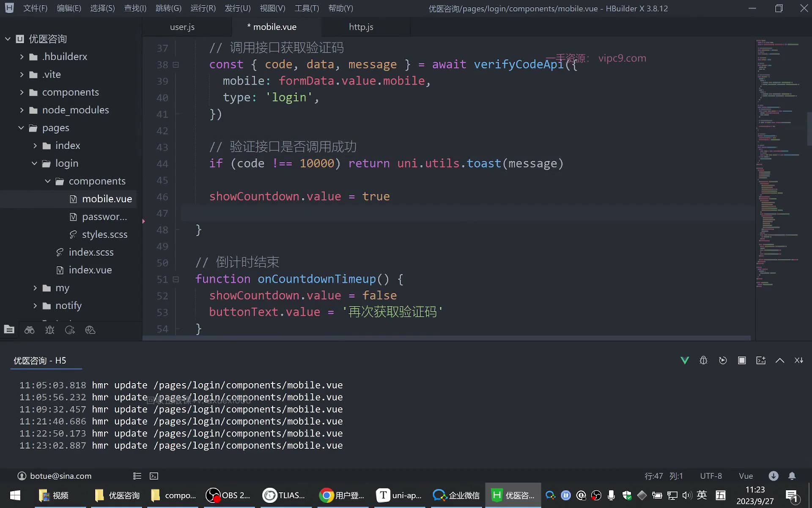Open the search binoculars icon in sidebar
Viewport: 812px width, 508px height.
(30, 330)
